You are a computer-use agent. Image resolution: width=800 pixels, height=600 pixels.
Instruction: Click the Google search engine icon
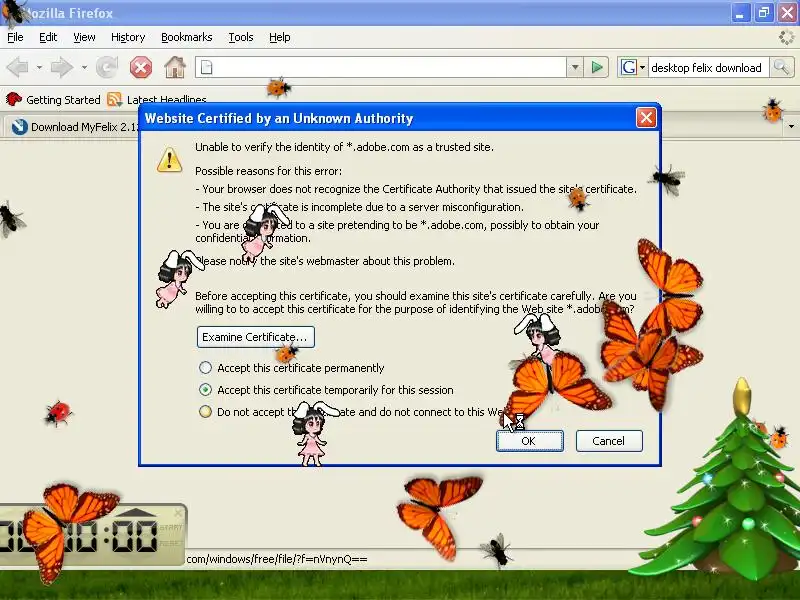629,67
